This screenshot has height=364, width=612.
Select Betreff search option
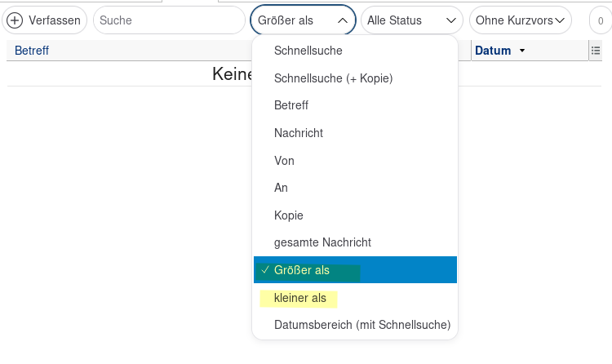(x=291, y=105)
